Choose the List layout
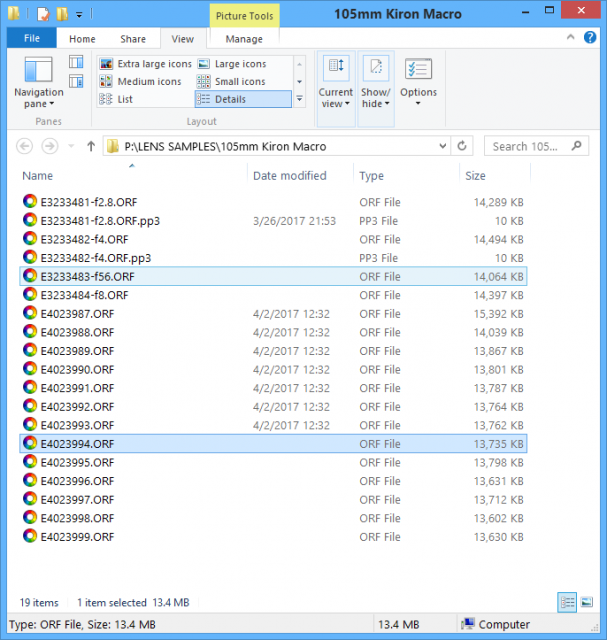Screen dimensions: 607x640 click(x=116, y=99)
